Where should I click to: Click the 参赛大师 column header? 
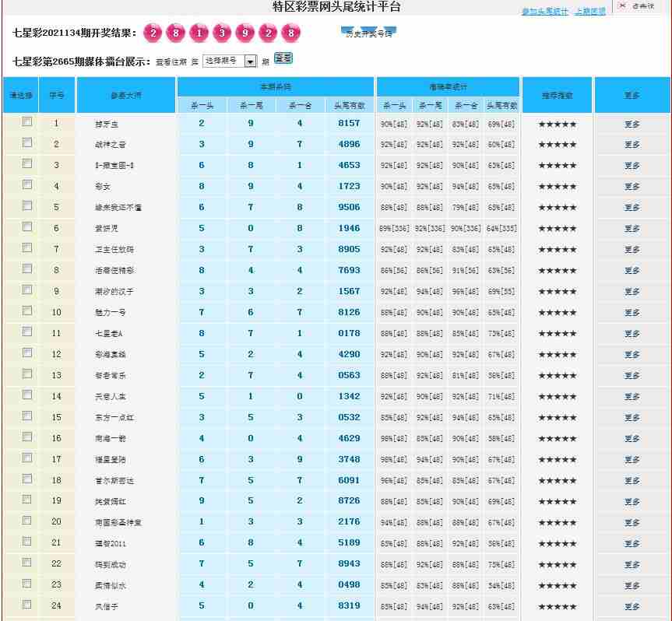(126, 96)
